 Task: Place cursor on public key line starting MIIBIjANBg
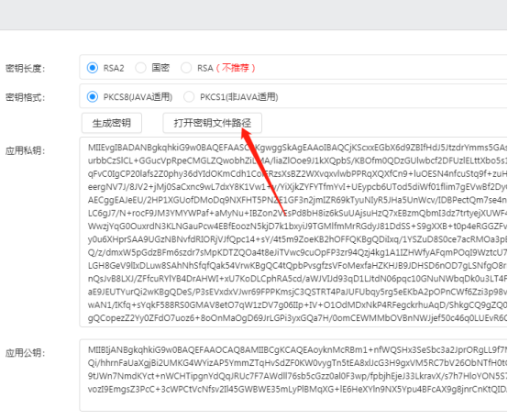pyautogui.click(x=297, y=349)
